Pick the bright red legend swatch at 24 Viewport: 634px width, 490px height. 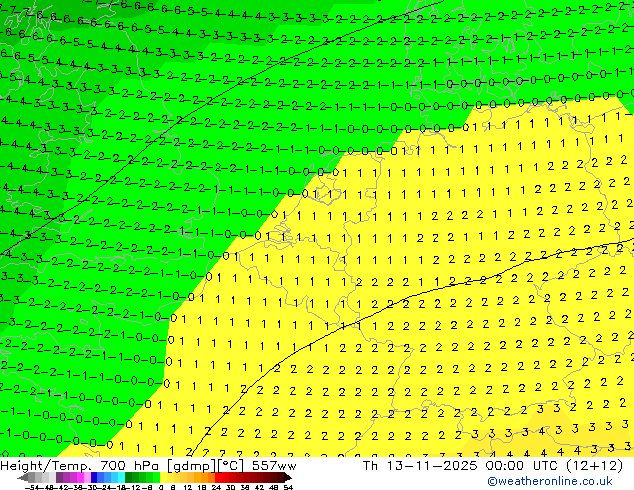pyautogui.click(x=218, y=478)
